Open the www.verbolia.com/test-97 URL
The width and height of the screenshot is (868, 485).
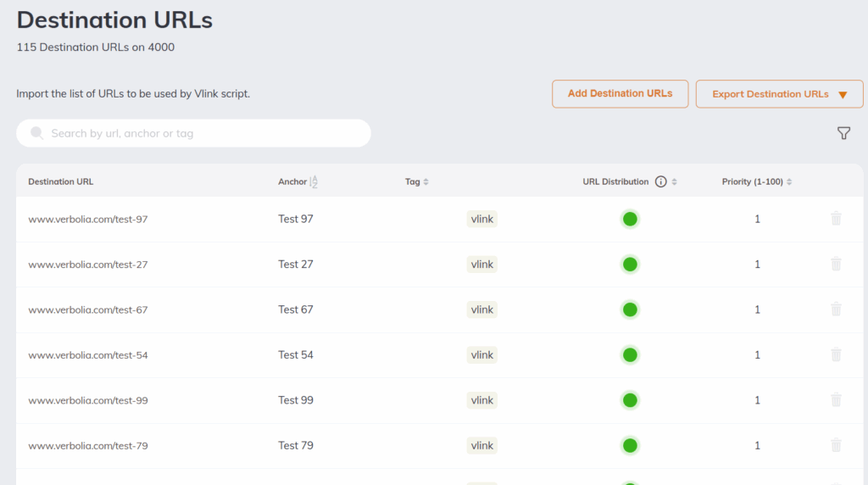[x=88, y=219]
